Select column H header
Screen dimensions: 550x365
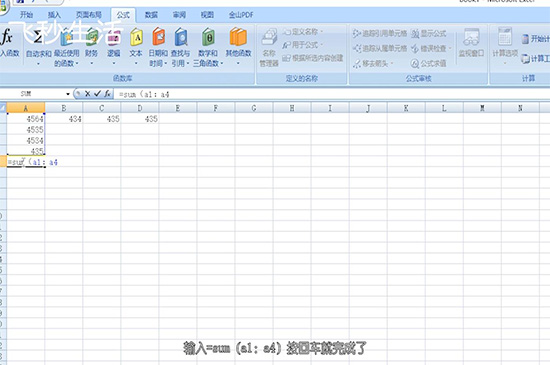coord(292,108)
